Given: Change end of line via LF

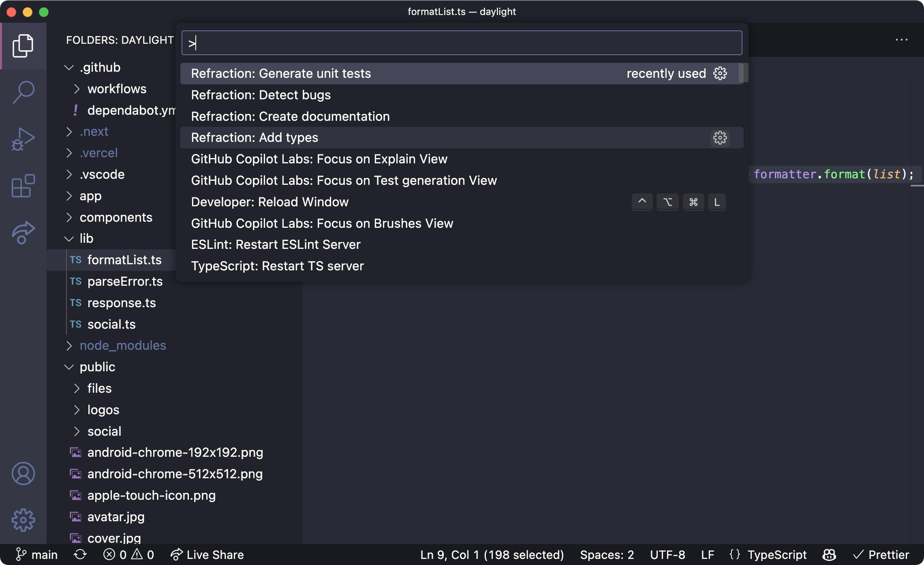Looking at the screenshot, I should tap(708, 554).
